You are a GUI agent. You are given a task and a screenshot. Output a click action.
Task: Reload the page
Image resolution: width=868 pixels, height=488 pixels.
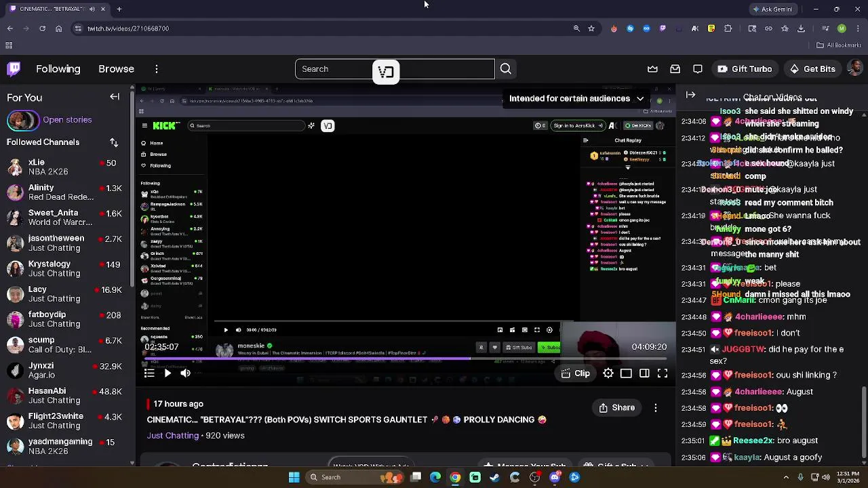point(42,28)
